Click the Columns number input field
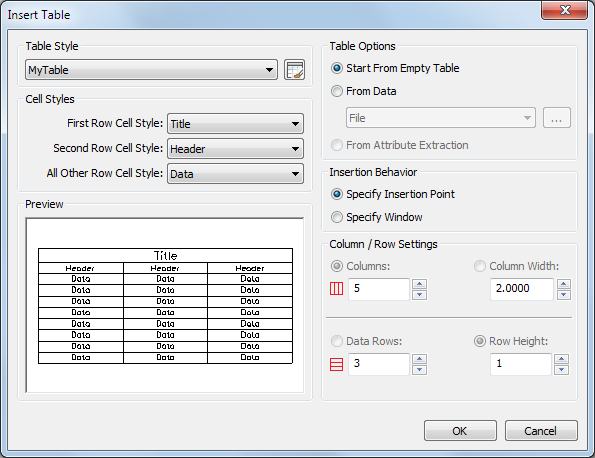The image size is (595, 458). [x=379, y=289]
